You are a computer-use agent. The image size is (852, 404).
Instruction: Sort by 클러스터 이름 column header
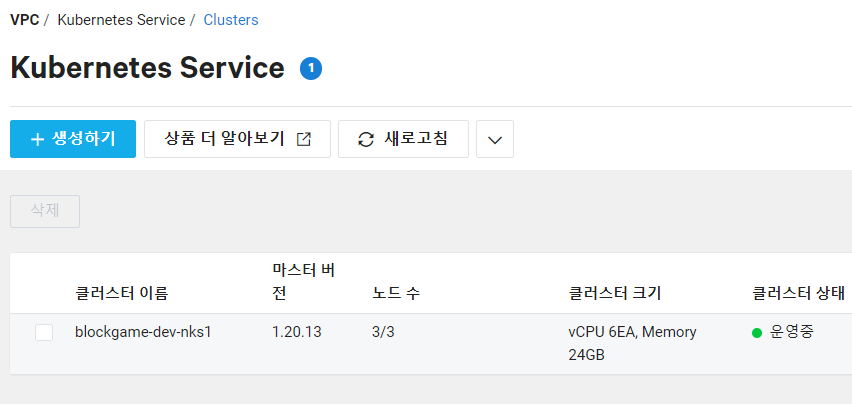pyautogui.click(x=122, y=294)
